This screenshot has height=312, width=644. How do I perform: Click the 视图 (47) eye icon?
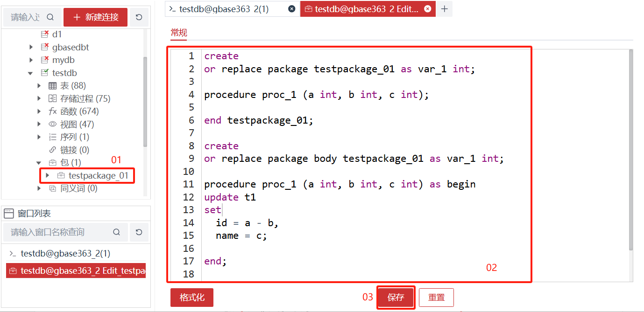point(53,125)
